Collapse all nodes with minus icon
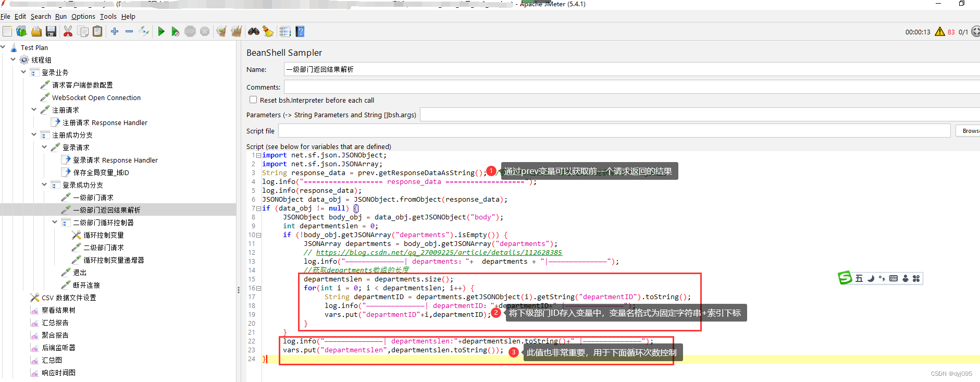980x382 pixels. tap(129, 32)
